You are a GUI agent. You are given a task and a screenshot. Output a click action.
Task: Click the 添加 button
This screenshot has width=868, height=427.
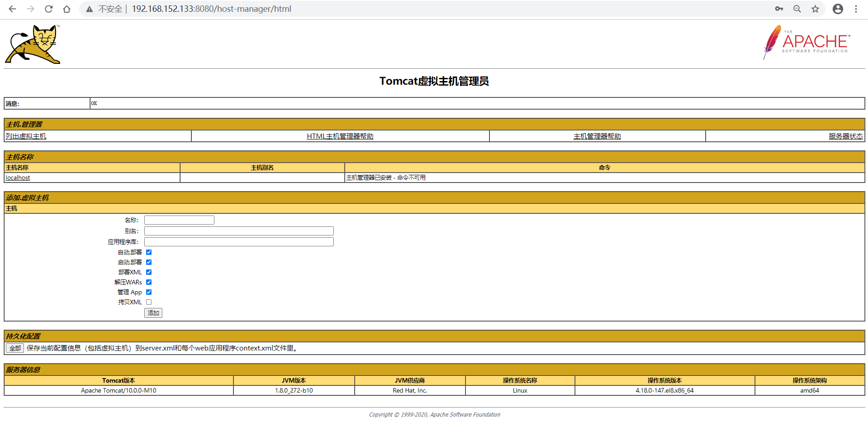[153, 313]
